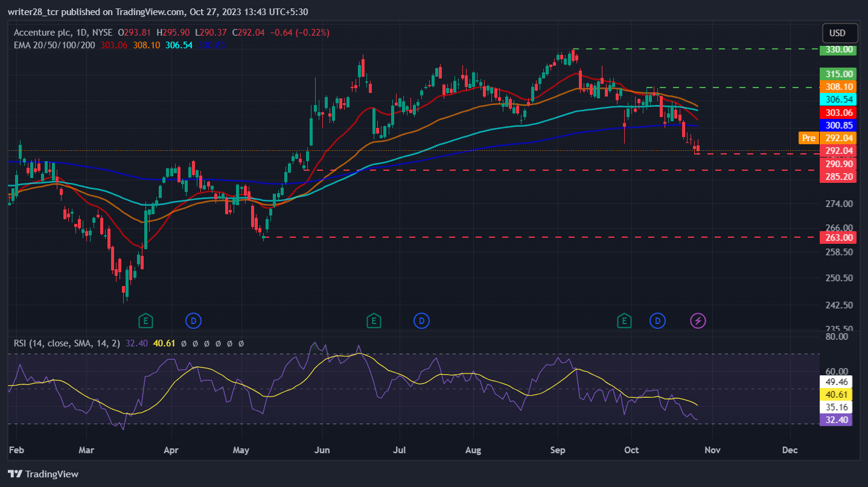Click the open value O293.81
The width and height of the screenshot is (868, 487).
coord(135,33)
